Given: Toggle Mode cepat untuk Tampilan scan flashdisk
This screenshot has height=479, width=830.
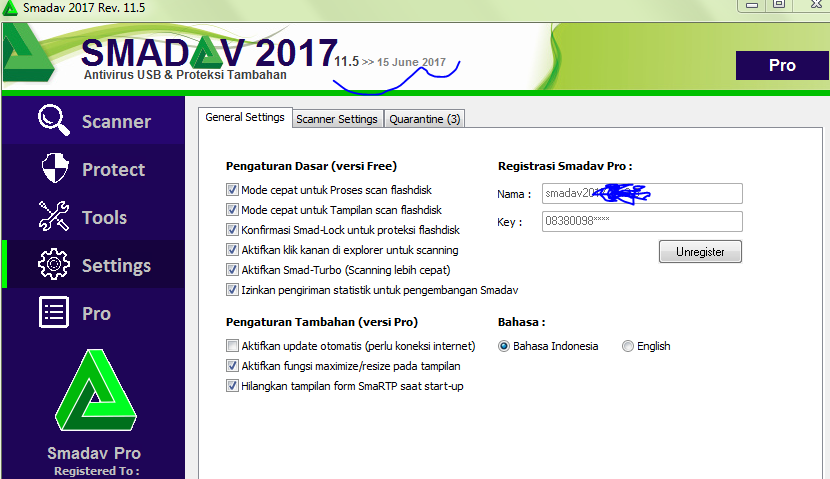Looking at the screenshot, I should coord(232,210).
